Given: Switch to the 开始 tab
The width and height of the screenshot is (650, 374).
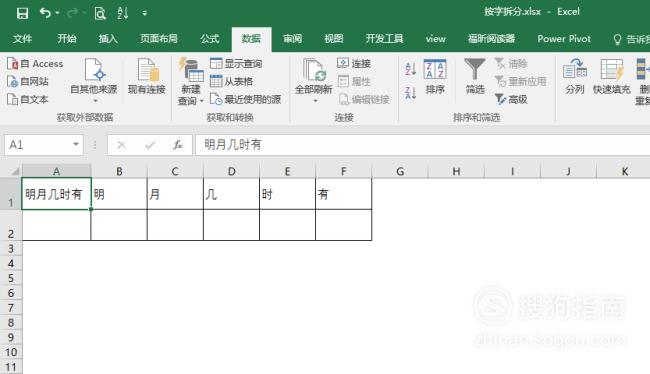Looking at the screenshot, I should (x=67, y=39).
